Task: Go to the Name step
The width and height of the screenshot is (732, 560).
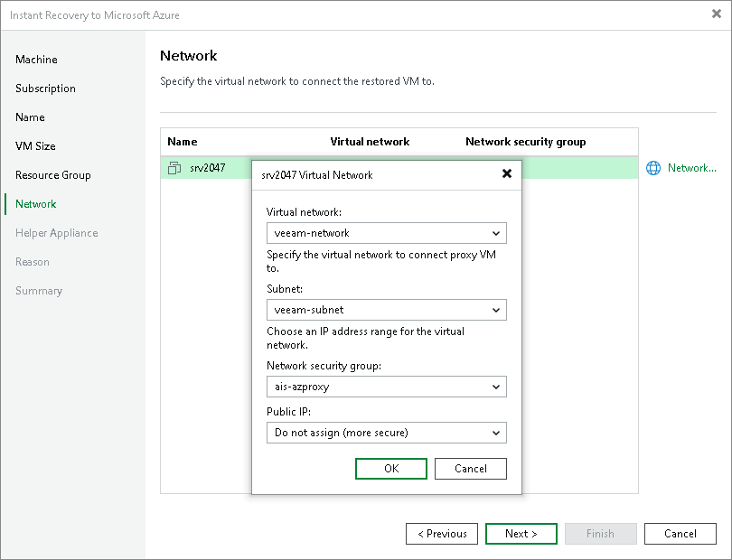Action: 30,117
